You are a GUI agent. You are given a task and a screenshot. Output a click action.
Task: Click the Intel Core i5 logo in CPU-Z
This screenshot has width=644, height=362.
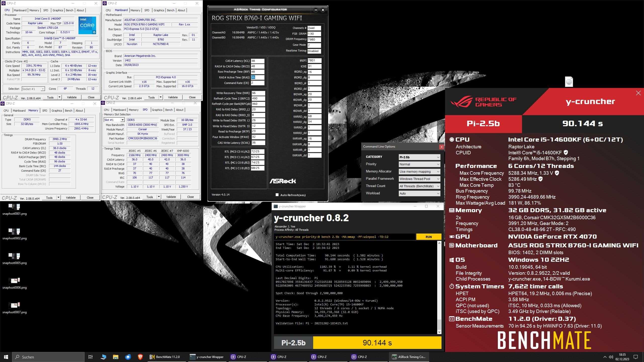[x=87, y=25]
